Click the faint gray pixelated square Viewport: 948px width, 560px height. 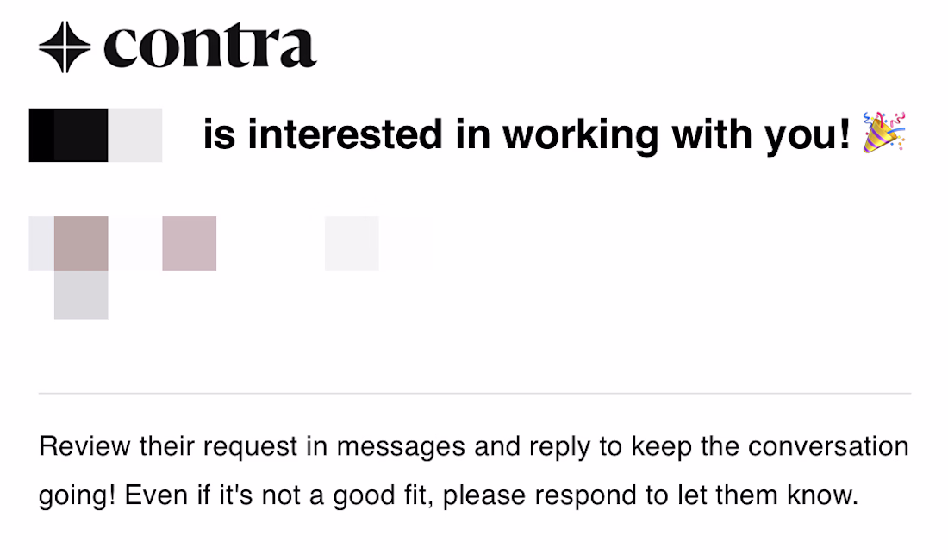click(x=352, y=244)
